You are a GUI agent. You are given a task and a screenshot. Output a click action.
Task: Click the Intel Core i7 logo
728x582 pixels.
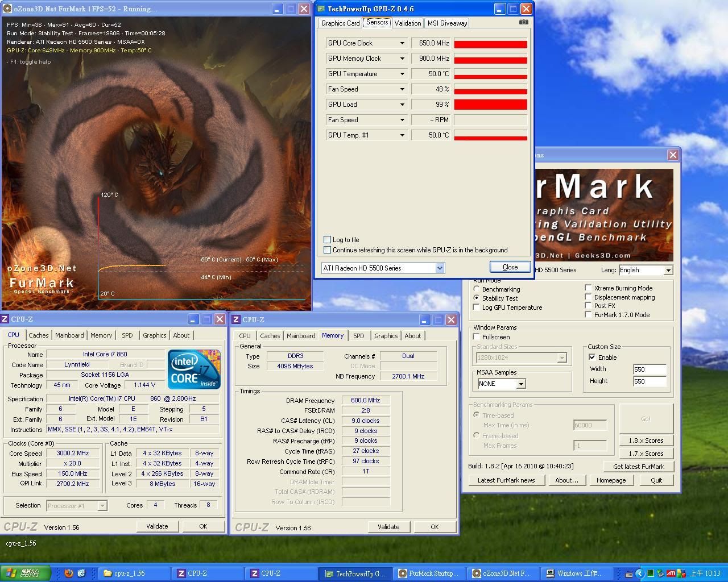[x=194, y=369]
